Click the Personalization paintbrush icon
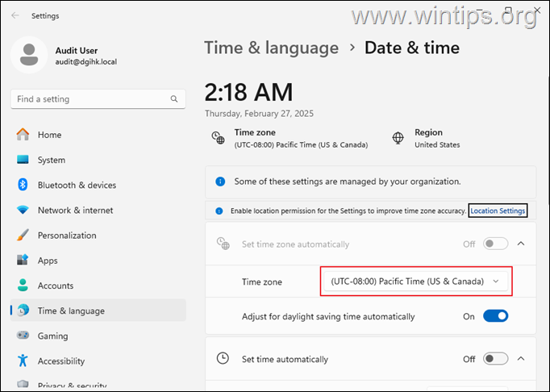Screen dimensions: 550x392 pos(23,236)
